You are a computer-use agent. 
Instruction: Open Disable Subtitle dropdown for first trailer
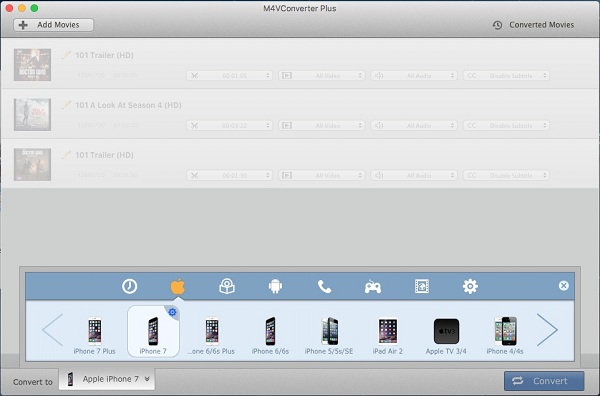[x=507, y=76]
